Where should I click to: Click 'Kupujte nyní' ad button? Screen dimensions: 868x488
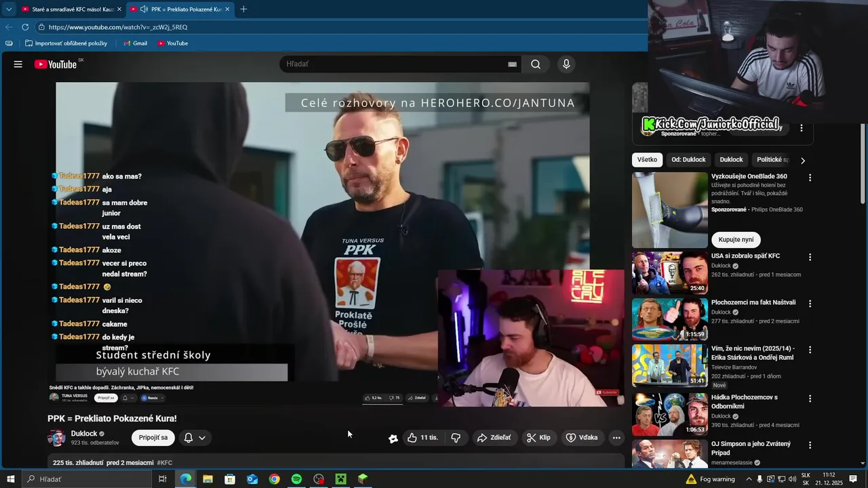[736, 240]
